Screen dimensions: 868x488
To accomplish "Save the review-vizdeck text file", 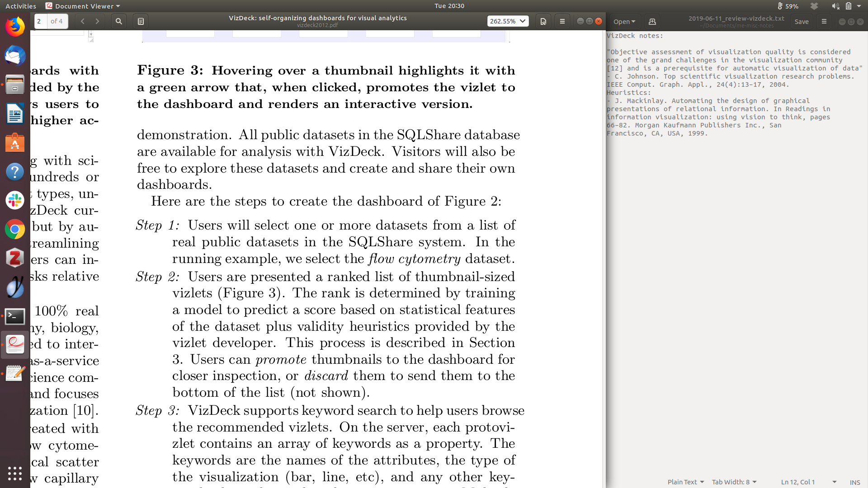I will pos(801,21).
